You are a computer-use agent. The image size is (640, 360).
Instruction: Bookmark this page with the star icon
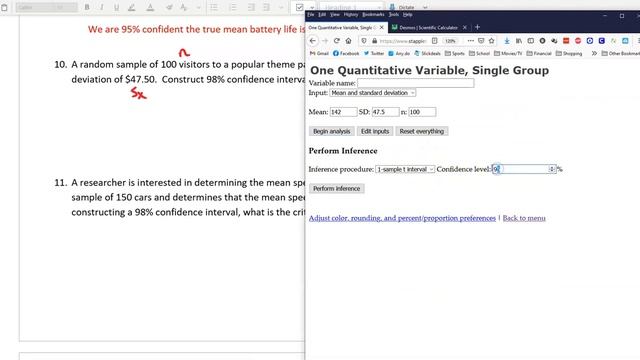coord(491,41)
